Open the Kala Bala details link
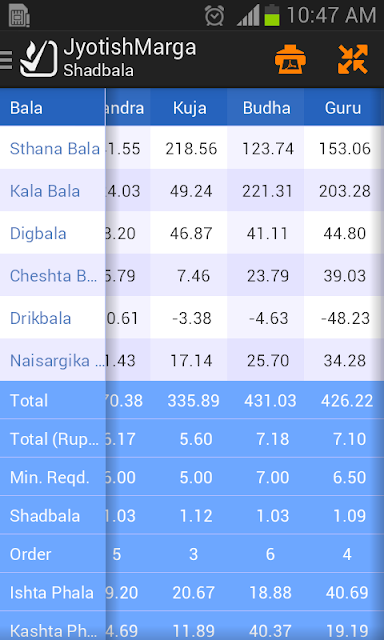Screen dimensions: 384x640 [x=45, y=191]
